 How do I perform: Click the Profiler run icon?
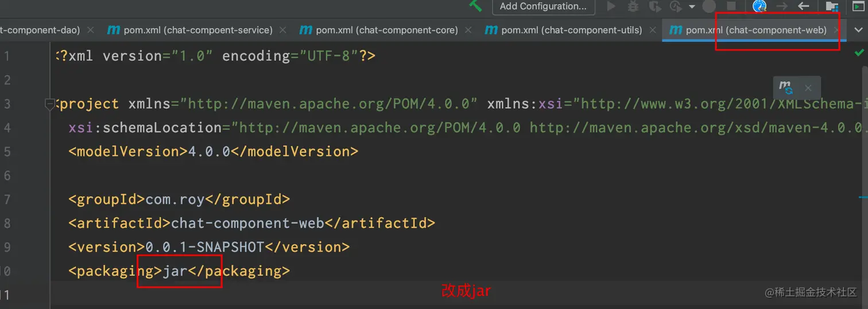pos(676,6)
